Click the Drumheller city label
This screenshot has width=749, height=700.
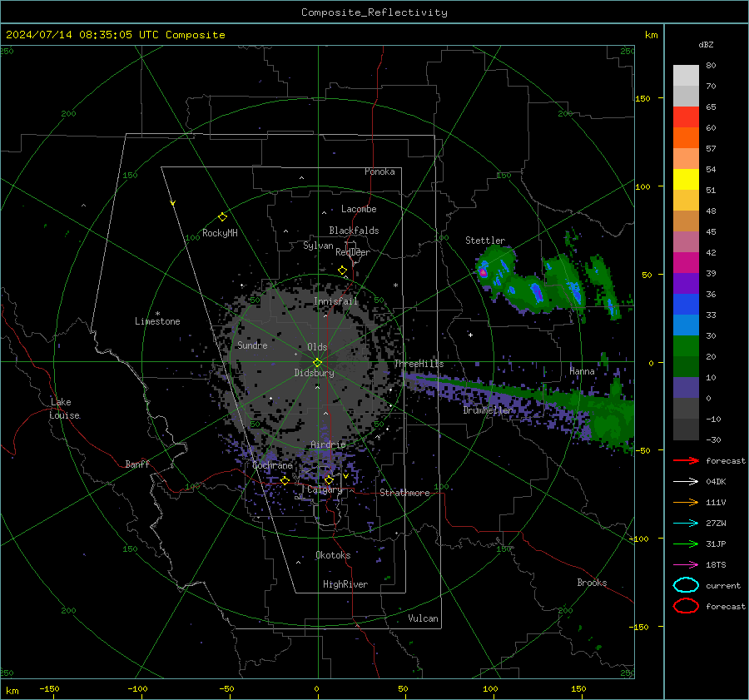click(x=488, y=410)
